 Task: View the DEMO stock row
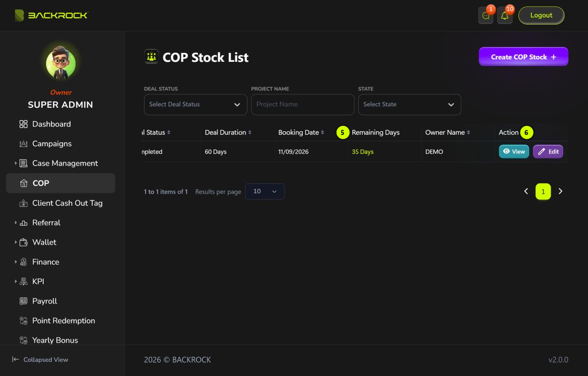[x=514, y=151]
